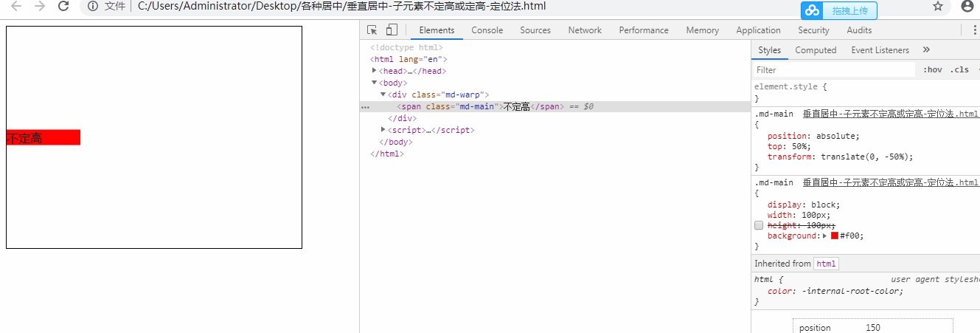Image resolution: width=980 pixels, height=333 pixels.
Task: Open the Console tab
Action: click(487, 30)
